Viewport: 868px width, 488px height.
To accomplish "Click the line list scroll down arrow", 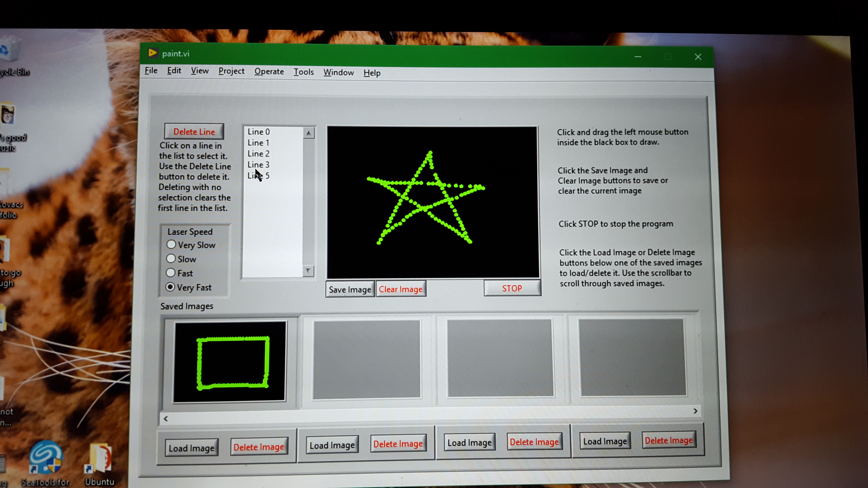I will pyautogui.click(x=308, y=271).
